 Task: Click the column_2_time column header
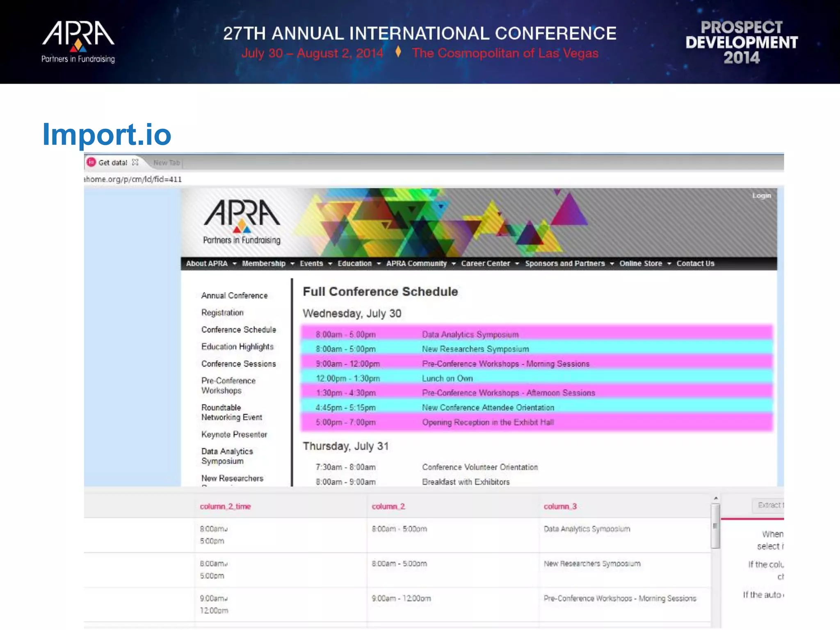pyautogui.click(x=225, y=507)
